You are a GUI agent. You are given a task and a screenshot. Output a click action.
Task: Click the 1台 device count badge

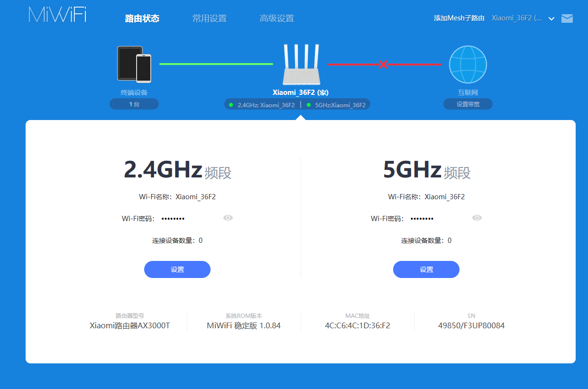(x=134, y=104)
